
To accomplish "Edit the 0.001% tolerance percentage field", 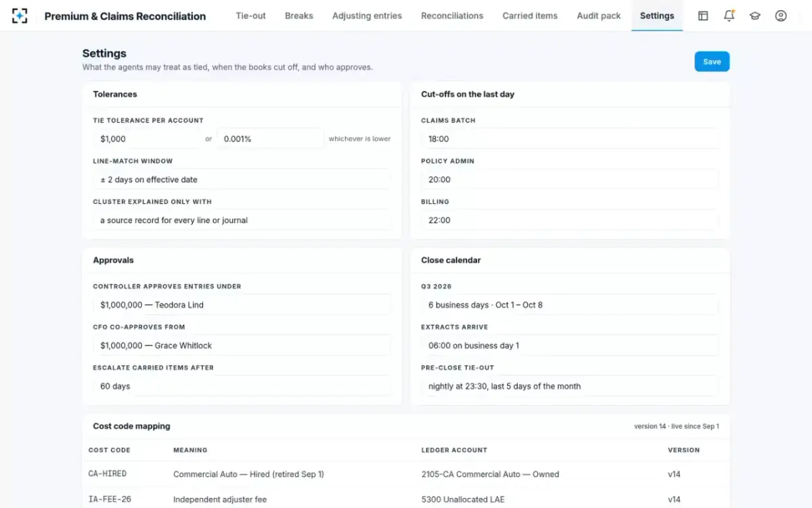I will click(x=270, y=139).
